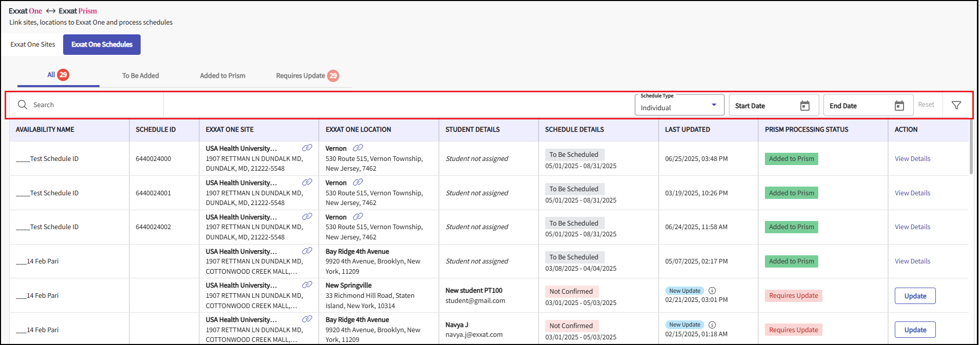Switch to the To Be Added tab
980x345 pixels.
point(140,75)
